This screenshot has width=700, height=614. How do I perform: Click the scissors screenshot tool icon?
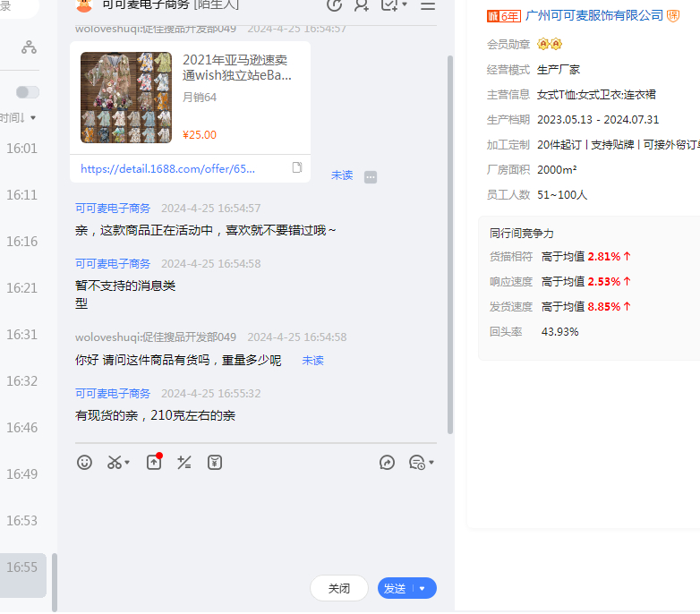[115, 463]
